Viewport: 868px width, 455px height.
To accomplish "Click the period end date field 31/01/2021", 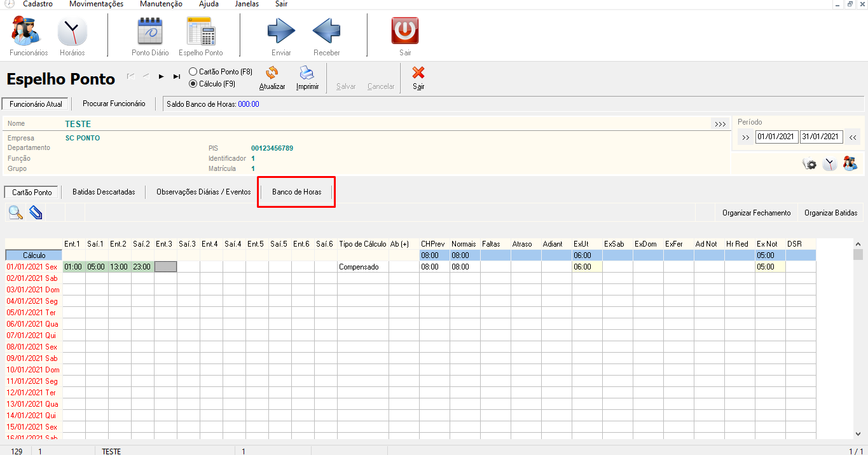I will (821, 137).
